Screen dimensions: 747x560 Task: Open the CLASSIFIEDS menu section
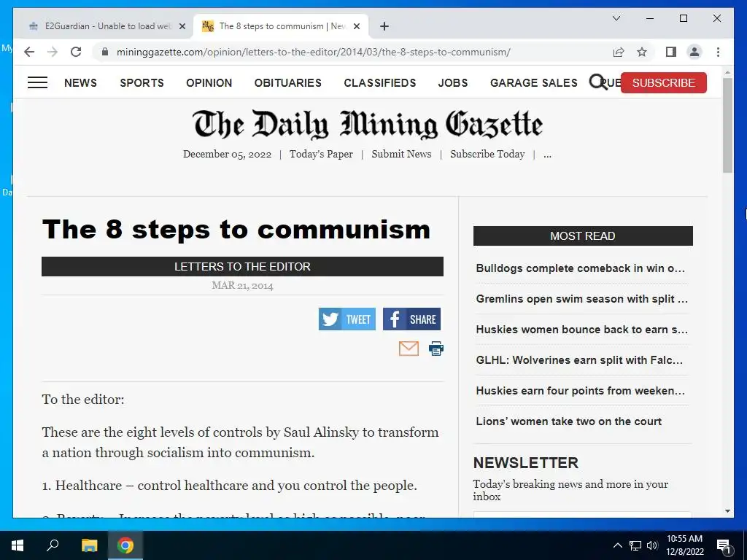pyautogui.click(x=379, y=83)
